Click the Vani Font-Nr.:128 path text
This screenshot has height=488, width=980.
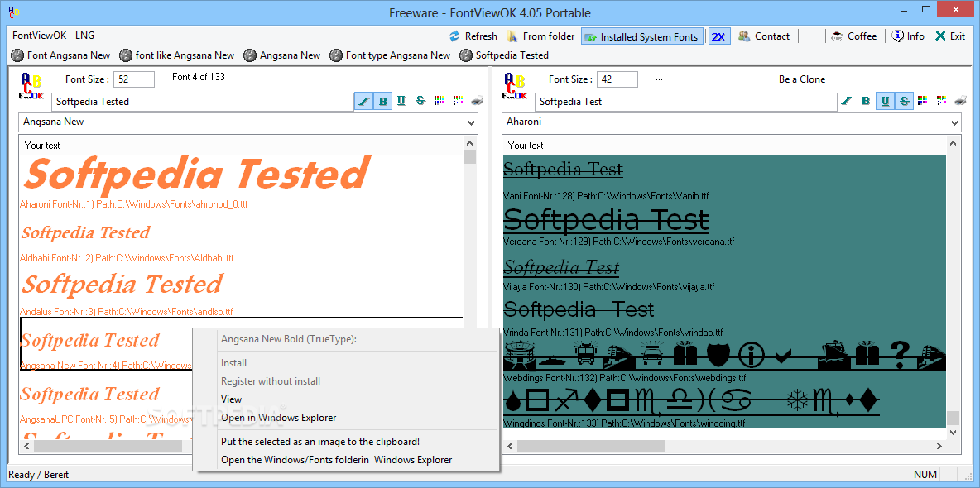coord(606,196)
